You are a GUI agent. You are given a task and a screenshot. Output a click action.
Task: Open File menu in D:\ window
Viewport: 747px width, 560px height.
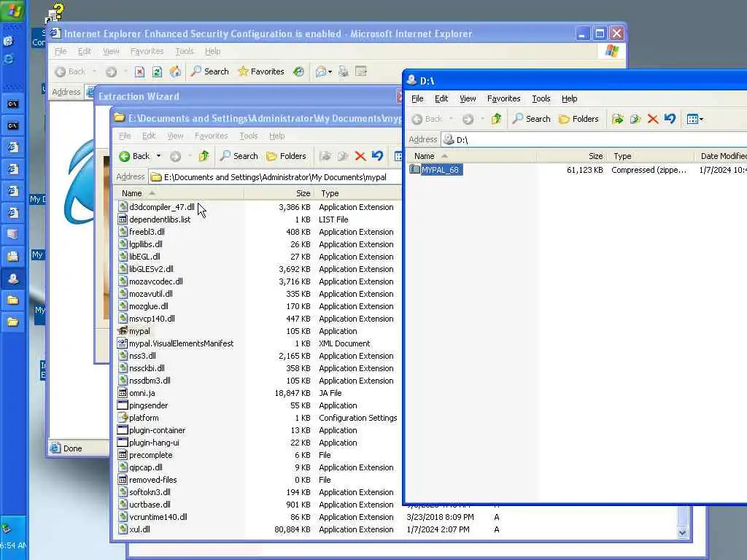click(x=417, y=98)
